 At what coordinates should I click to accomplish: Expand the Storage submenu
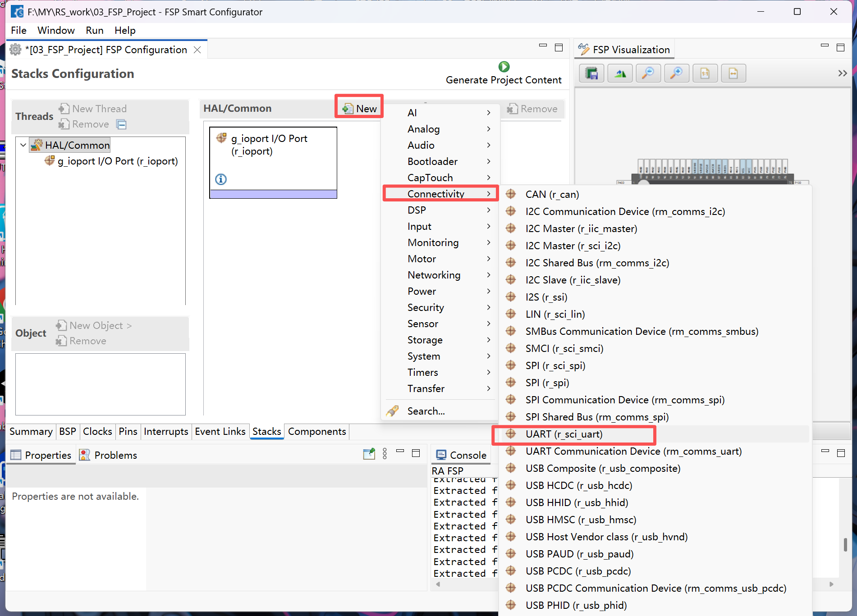click(440, 340)
